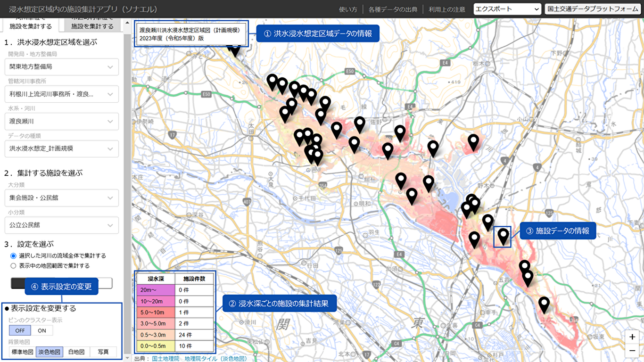Open the 洪水浸水想定_計画規模 data type dropdown

click(x=62, y=148)
